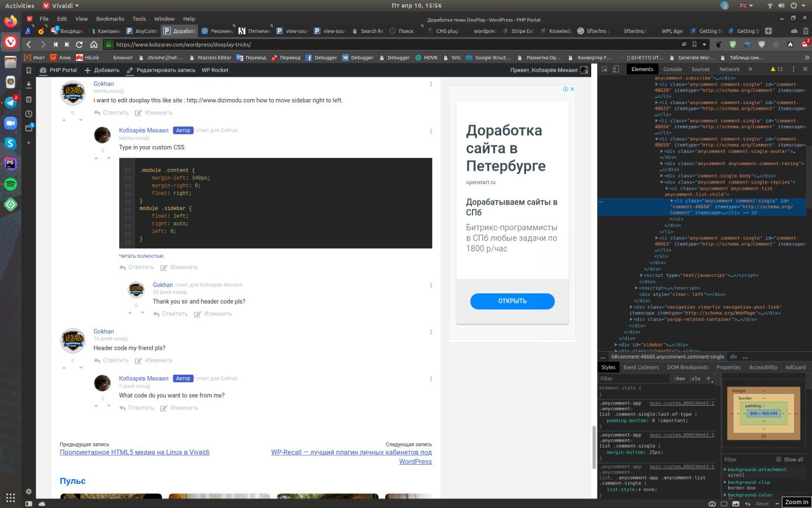This screenshot has height=508, width=812.
Task: Click the box model content size 800 × 450.594
Action: [x=763, y=413]
